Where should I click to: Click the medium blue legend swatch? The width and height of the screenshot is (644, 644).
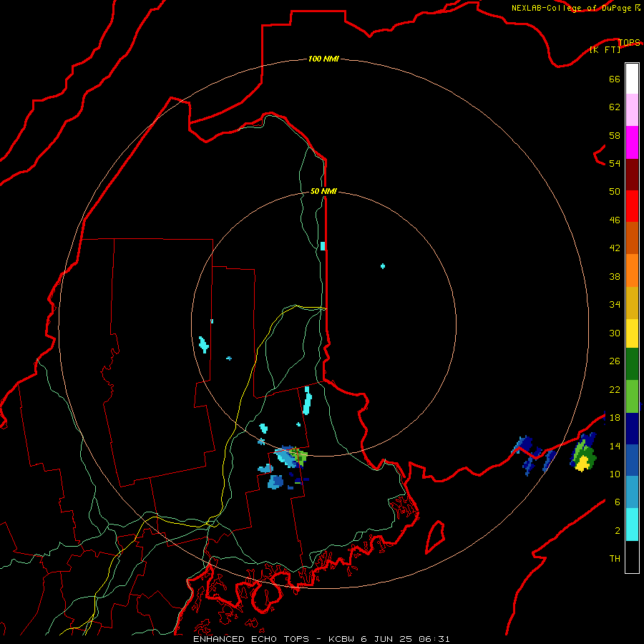coord(632,460)
